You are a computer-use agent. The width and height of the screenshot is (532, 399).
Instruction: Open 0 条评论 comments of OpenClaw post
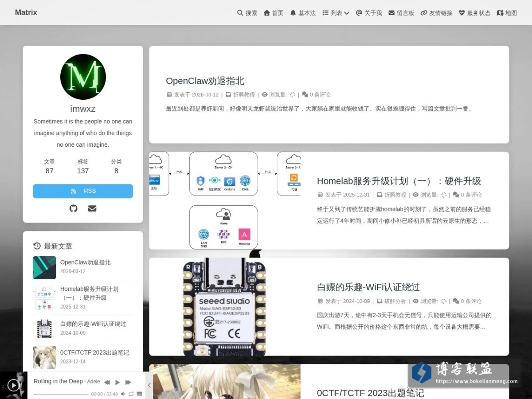tap(320, 94)
